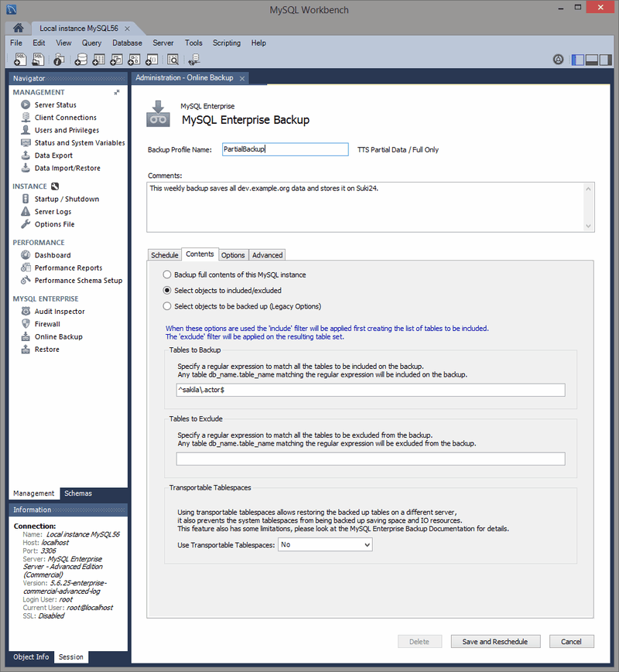Click the create new schema icon

tap(80, 59)
